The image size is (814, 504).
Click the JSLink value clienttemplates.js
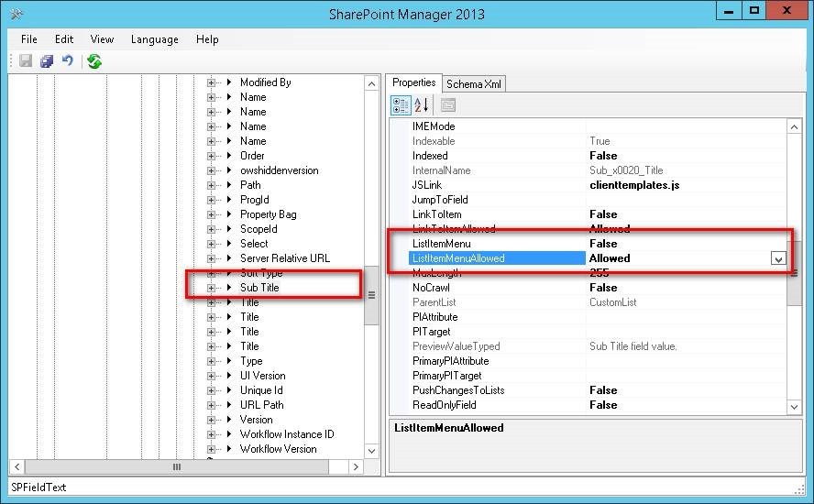click(x=634, y=185)
